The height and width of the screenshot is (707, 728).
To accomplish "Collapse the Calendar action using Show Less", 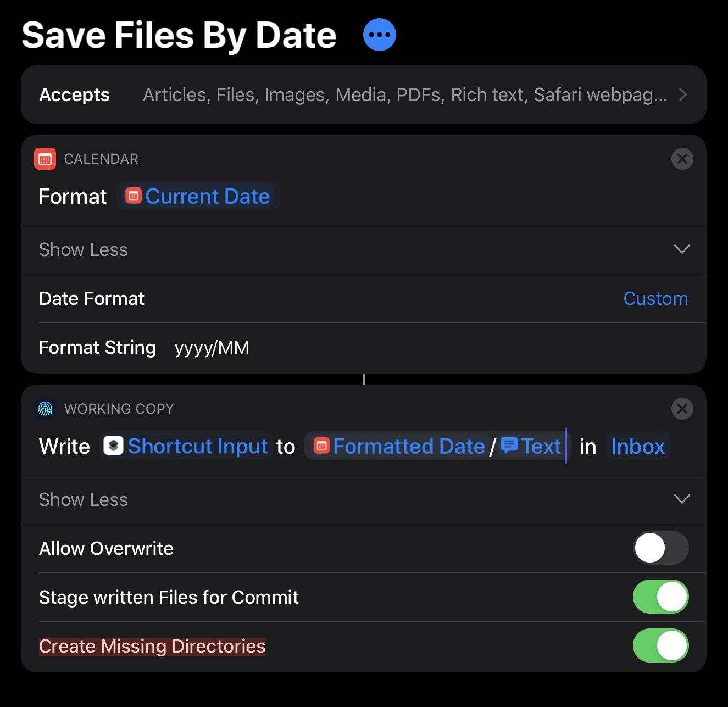I will tap(83, 249).
